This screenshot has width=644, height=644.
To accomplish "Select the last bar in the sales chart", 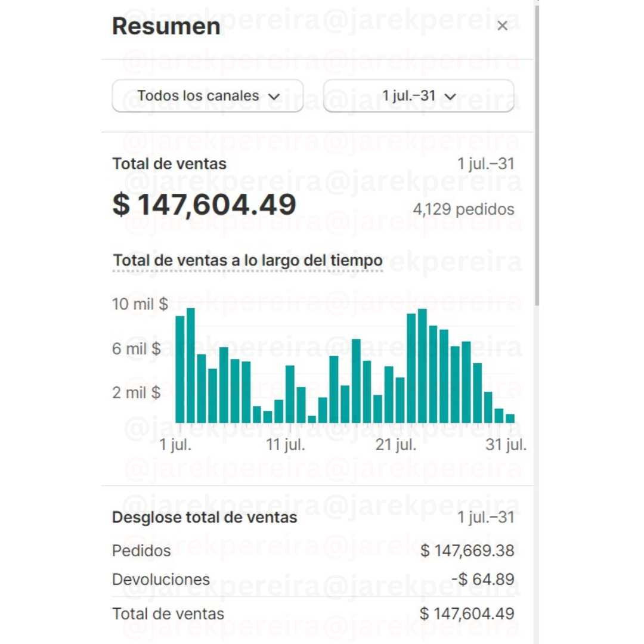I will pos(510,418).
